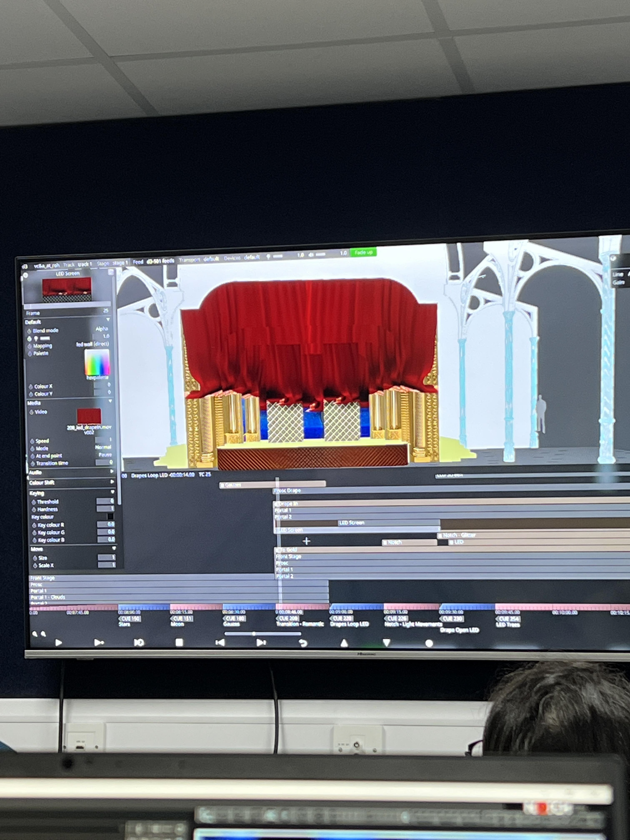Click the zoom out magnifier icon
Viewport: 630px width, 840px height.
pyautogui.click(x=35, y=634)
